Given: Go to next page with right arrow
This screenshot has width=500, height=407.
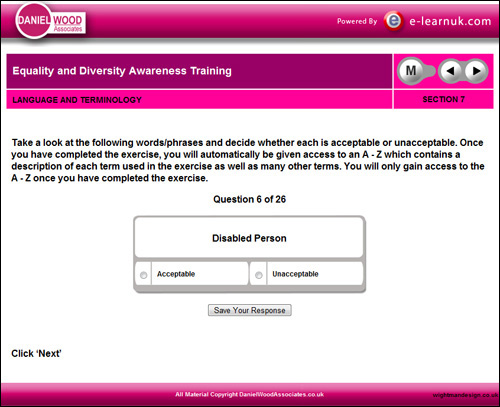Looking at the screenshot, I should (x=477, y=71).
